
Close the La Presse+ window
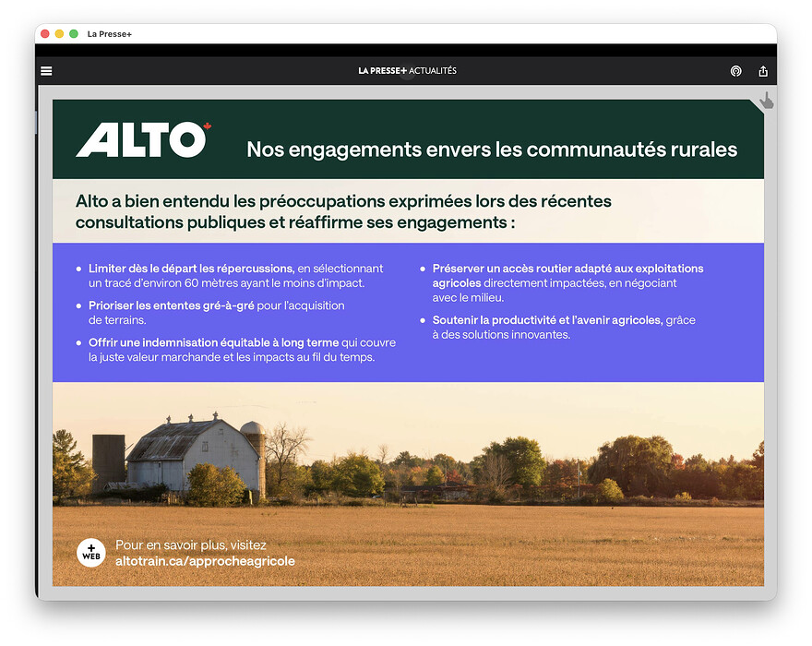coord(45,33)
